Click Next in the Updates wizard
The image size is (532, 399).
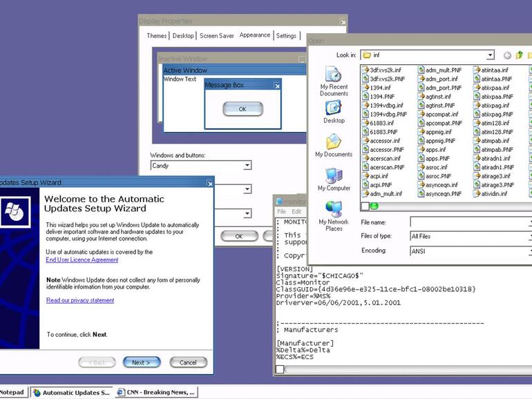[x=142, y=362]
